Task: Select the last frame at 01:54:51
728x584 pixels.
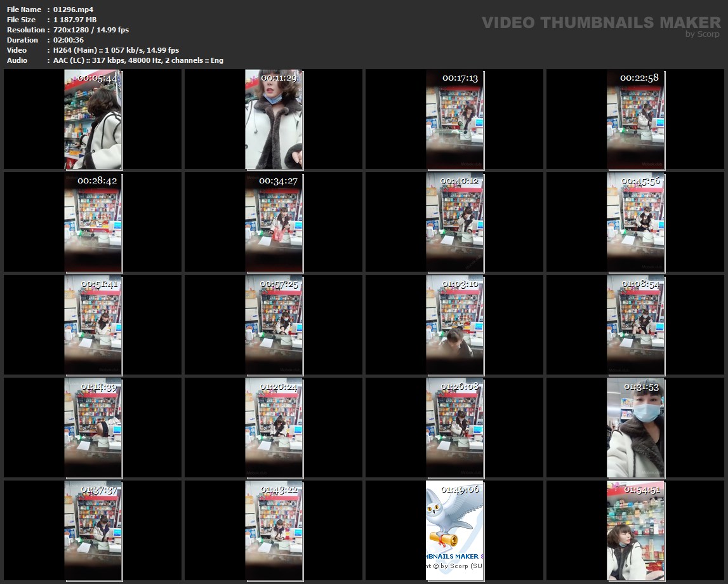Action: click(635, 531)
